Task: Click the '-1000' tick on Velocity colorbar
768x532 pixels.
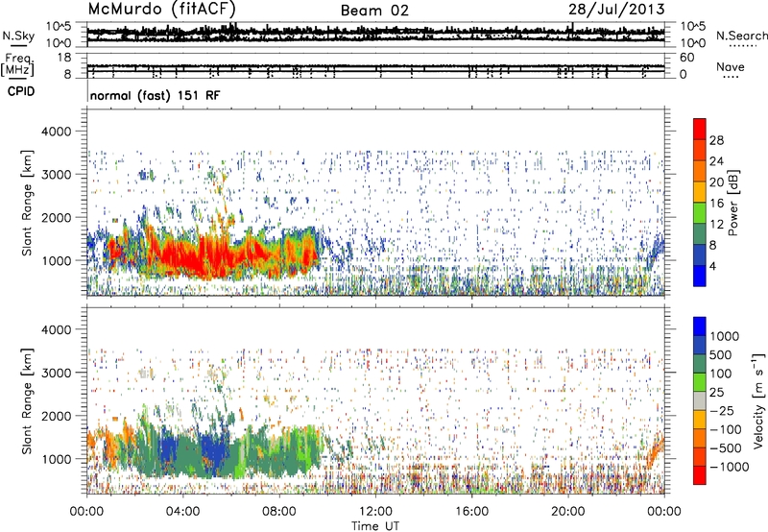Action: [729, 467]
